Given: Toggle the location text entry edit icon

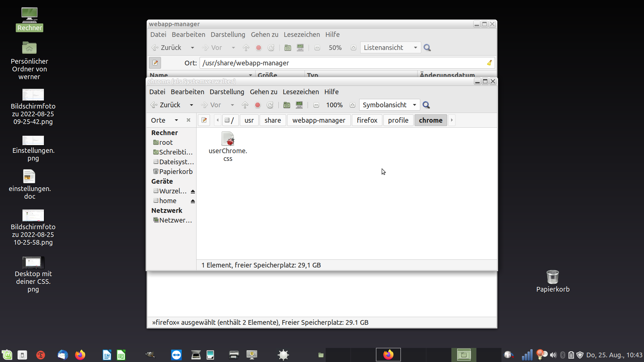Looking at the screenshot, I should coord(204,120).
